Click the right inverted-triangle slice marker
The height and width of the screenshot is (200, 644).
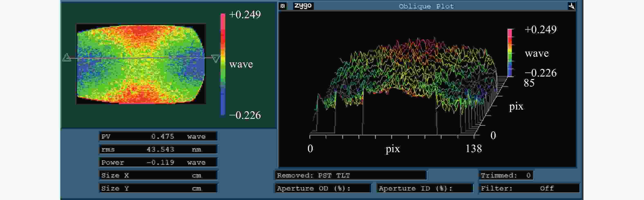(x=215, y=58)
